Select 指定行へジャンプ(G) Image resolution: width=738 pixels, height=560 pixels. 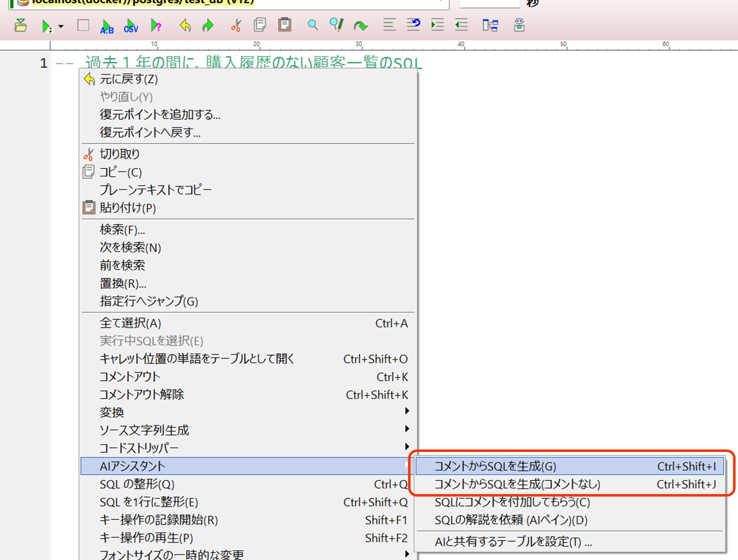click(248, 302)
